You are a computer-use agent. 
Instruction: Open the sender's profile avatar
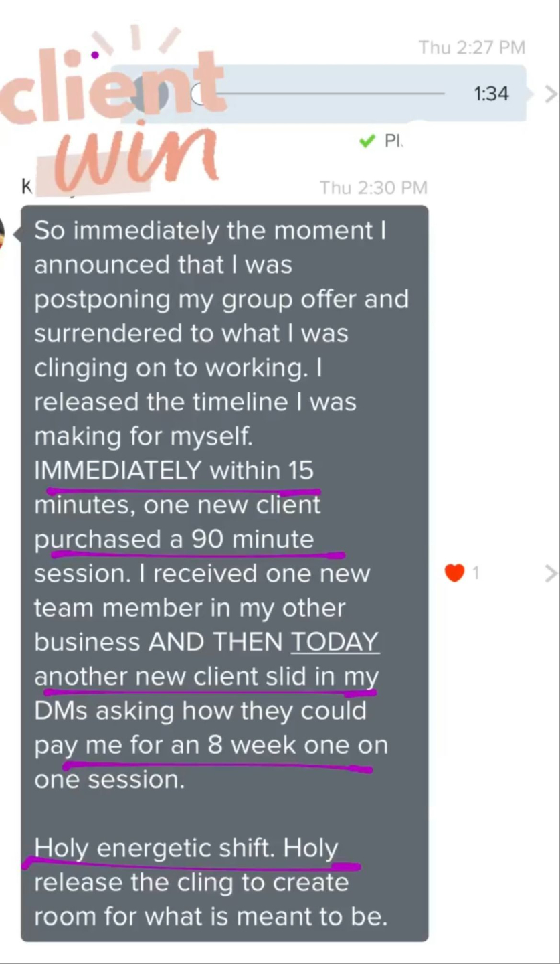(3, 234)
